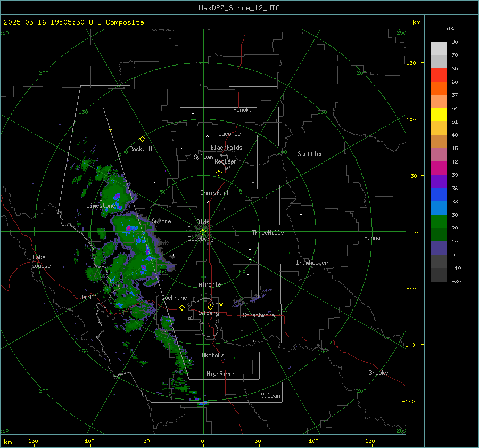Click the Okotoks label

pos(213,355)
